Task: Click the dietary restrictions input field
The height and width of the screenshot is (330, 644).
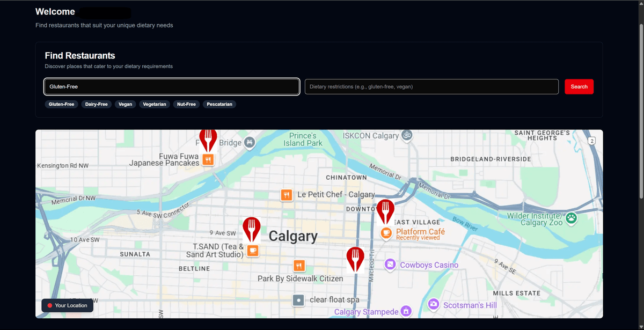Action: tap(431, 86)
